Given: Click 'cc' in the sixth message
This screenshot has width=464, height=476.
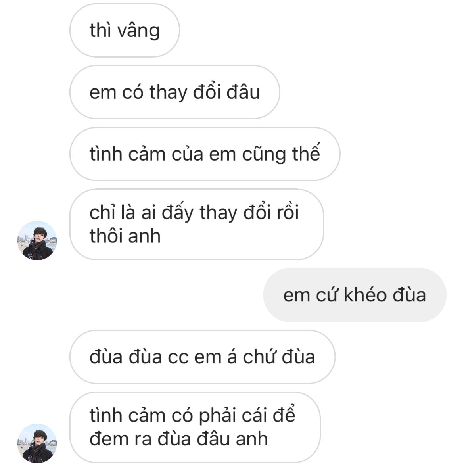Looking at the screenshot, I should point(178,357).
